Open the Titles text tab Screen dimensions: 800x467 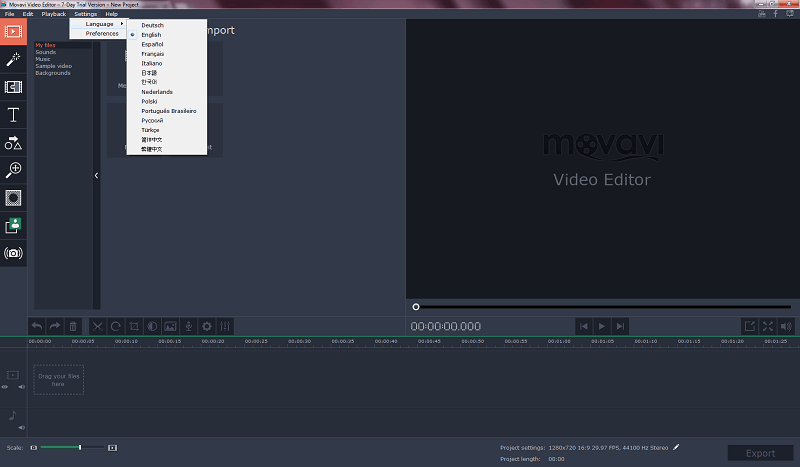pos(13,115)
